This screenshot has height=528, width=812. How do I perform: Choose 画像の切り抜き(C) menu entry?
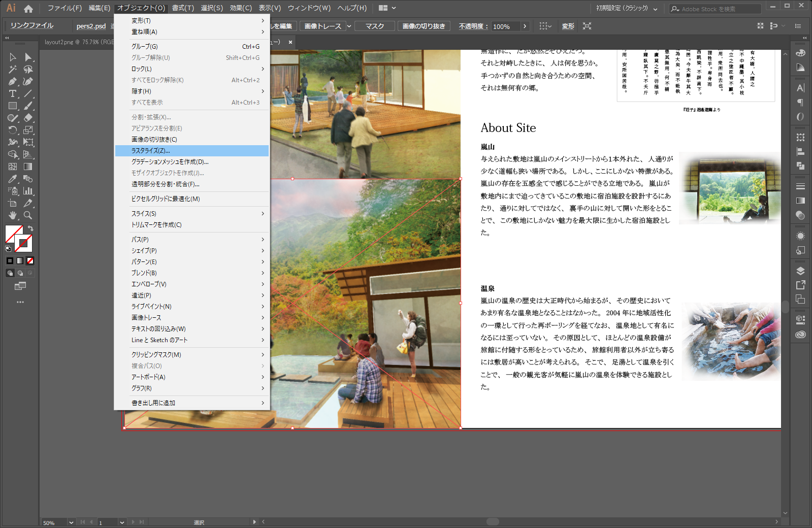[192, 140]
